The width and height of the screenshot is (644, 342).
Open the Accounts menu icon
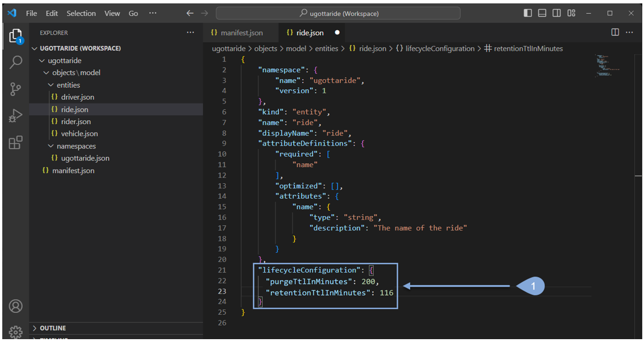coord(15,306)
